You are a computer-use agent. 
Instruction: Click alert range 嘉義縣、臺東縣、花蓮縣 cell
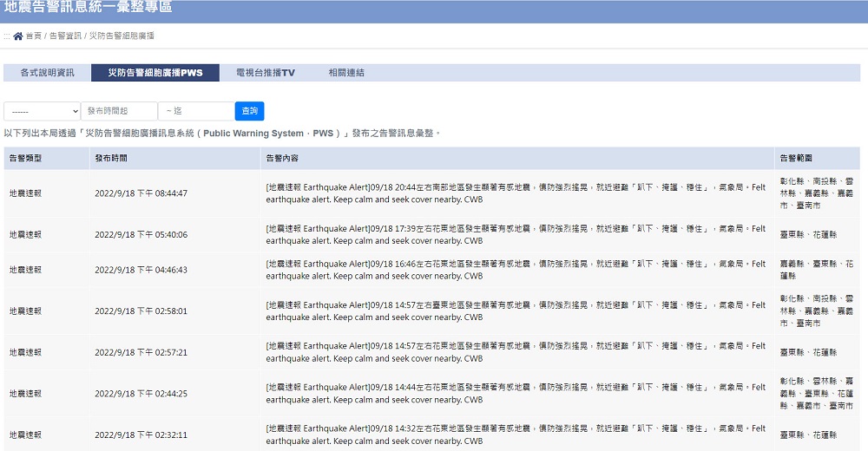pos(817,270)
